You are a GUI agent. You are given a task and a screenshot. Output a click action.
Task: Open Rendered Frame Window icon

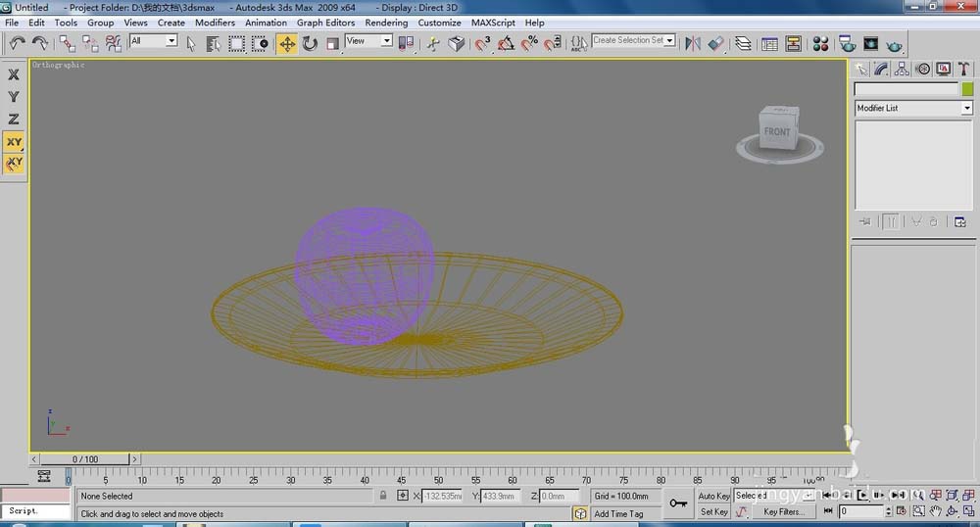tap(870, 44)
